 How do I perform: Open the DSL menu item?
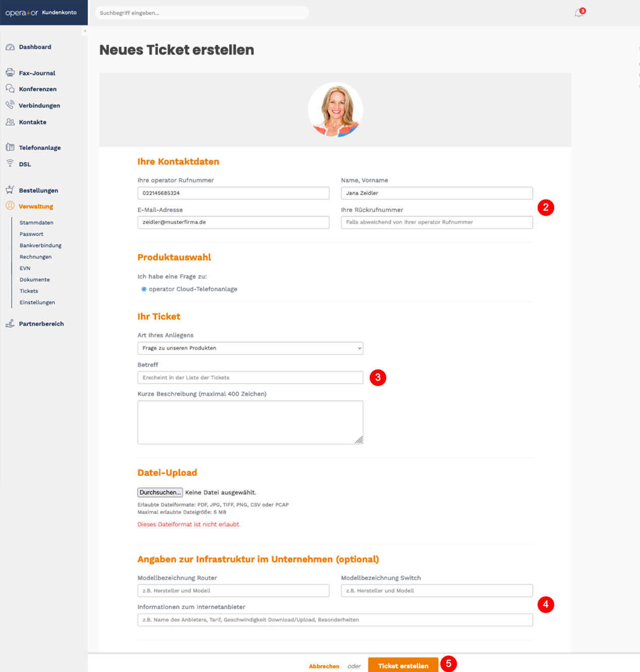click(x=25, y=164)
